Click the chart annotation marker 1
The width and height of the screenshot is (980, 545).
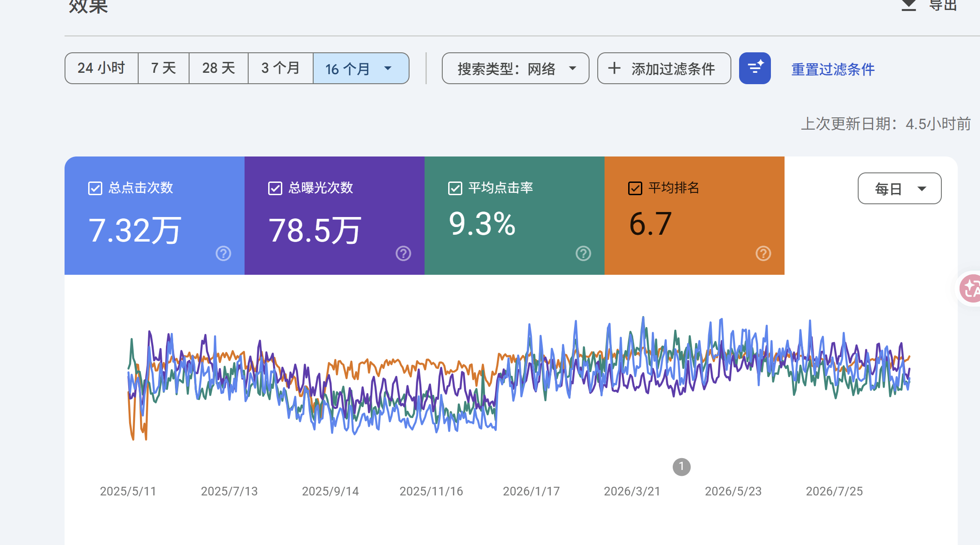click(681, 467)
